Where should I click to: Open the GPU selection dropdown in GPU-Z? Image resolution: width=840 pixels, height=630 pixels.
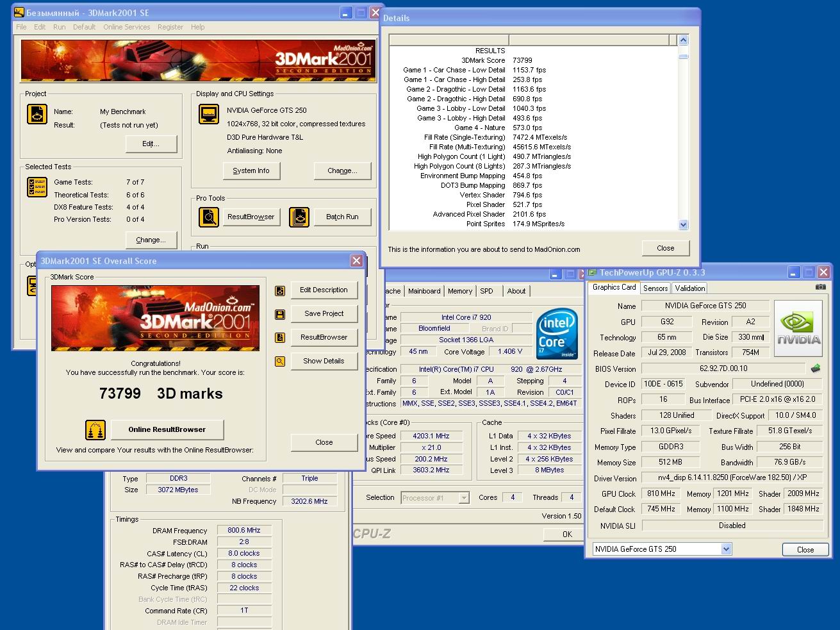pos(726,549)
